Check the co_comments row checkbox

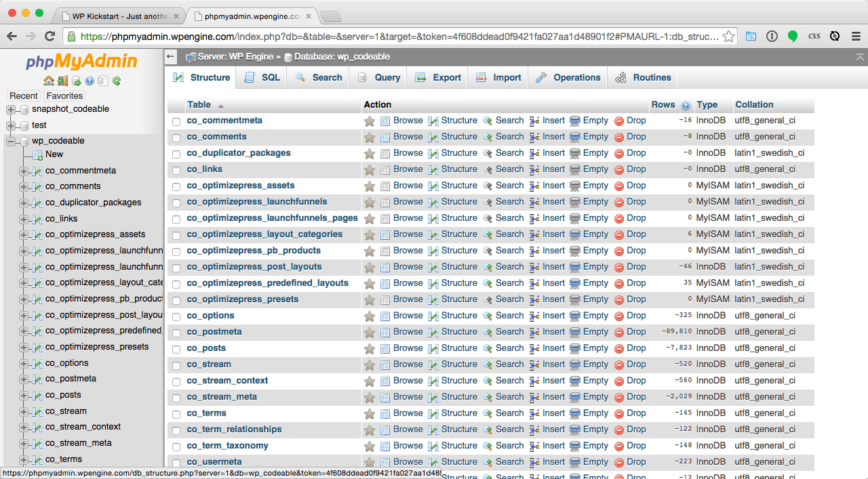(x=176, y=138)
